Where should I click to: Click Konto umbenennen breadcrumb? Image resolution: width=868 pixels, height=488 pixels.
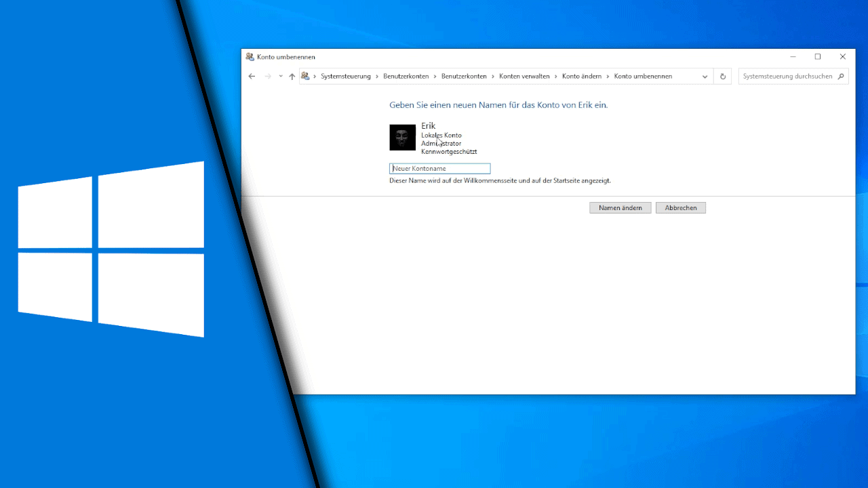click(x=643, y=77)
